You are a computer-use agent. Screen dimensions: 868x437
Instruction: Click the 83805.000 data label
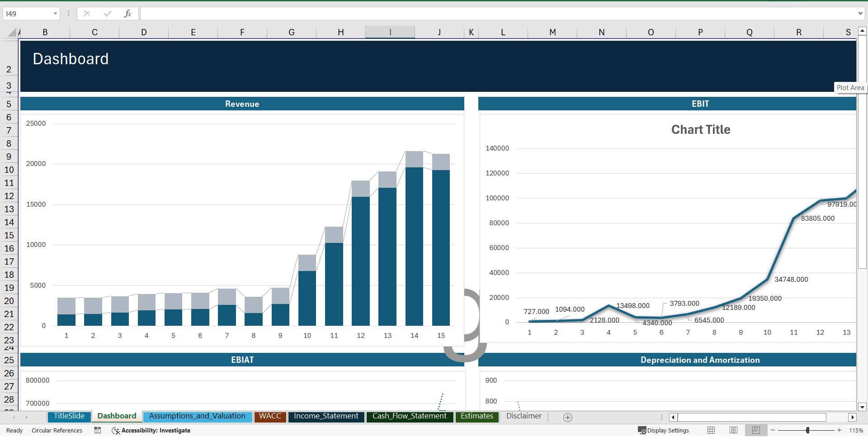(818, 218)
